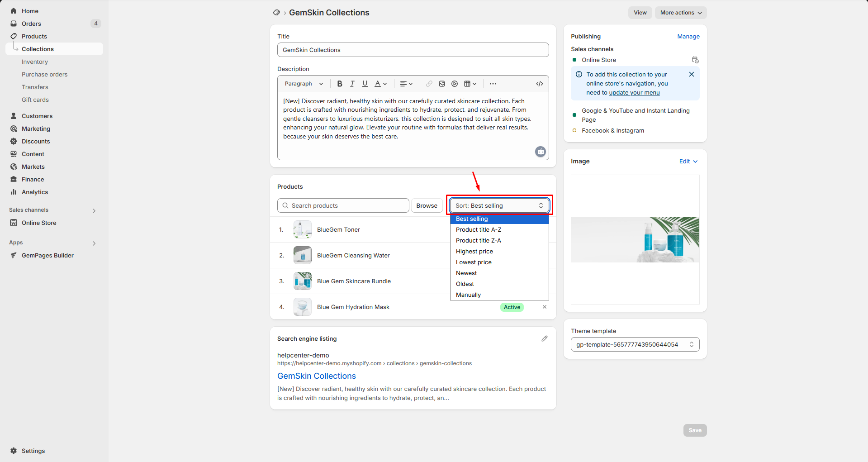Viewport: 868px width, 462px height.
Task: Toggle underline formatting in description editor
Action: click(x=365, y=84)
